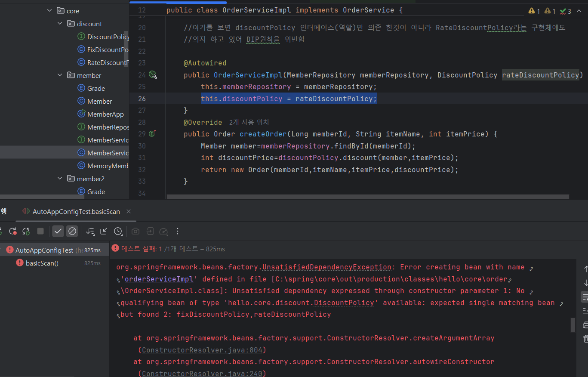Open the RateDiscountPolicy class file

[103, 62]
